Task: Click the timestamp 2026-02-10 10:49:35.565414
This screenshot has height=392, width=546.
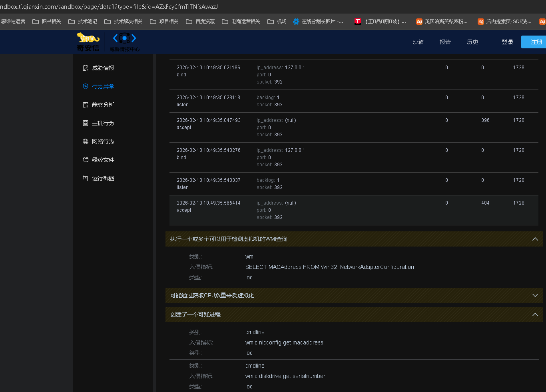Action: 209,203
